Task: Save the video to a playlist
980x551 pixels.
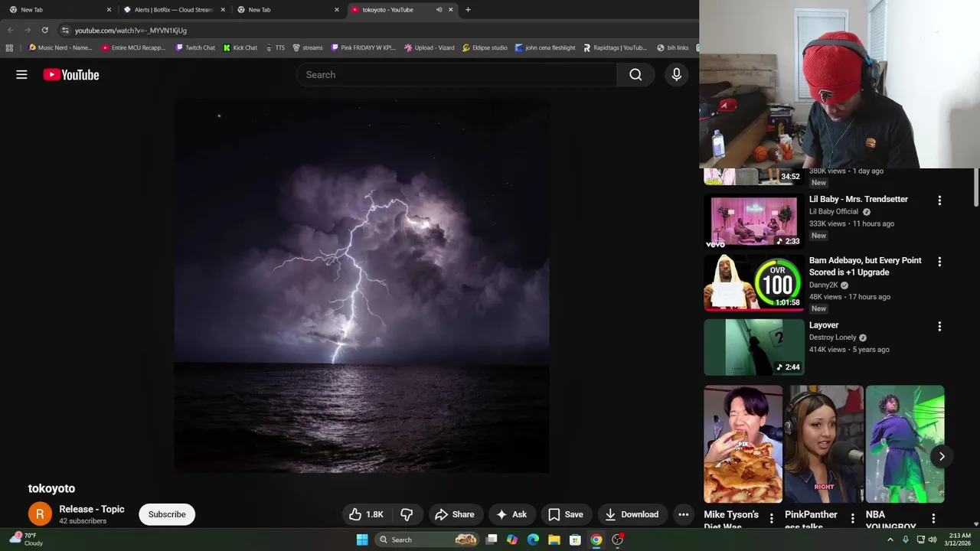Action: (x=566, y=514)
